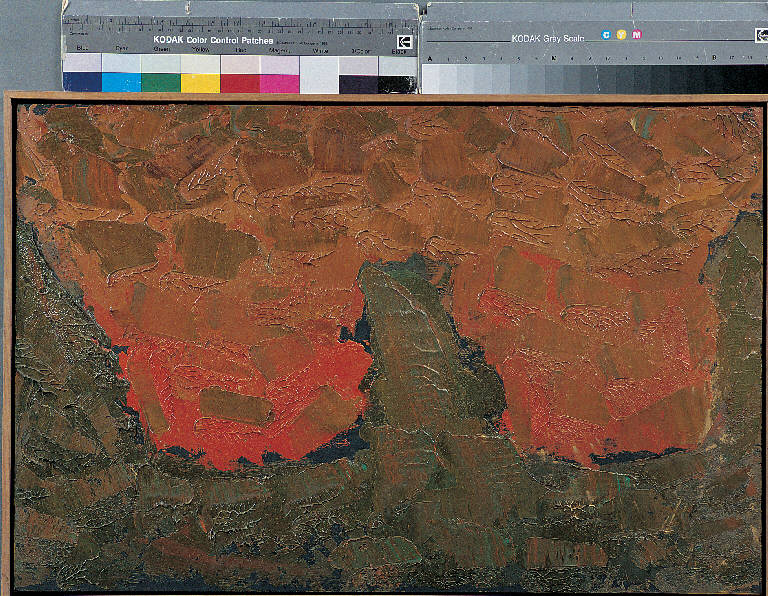Click the Kodak logo on the Gray Scale card
The width and height of the screenshot is (768, 596).
coord(761,35)
